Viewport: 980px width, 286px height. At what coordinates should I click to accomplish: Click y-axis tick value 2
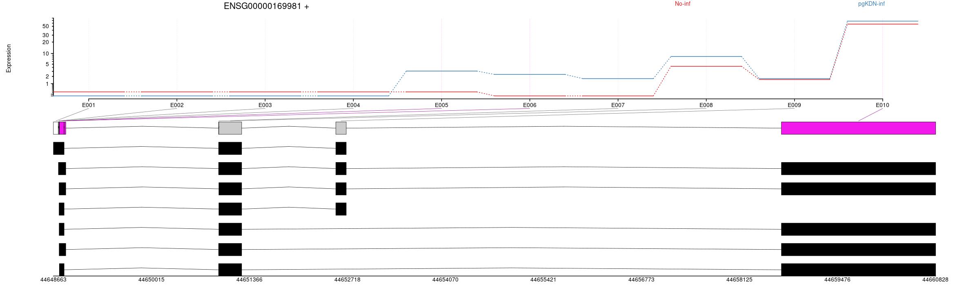point(47,77)
